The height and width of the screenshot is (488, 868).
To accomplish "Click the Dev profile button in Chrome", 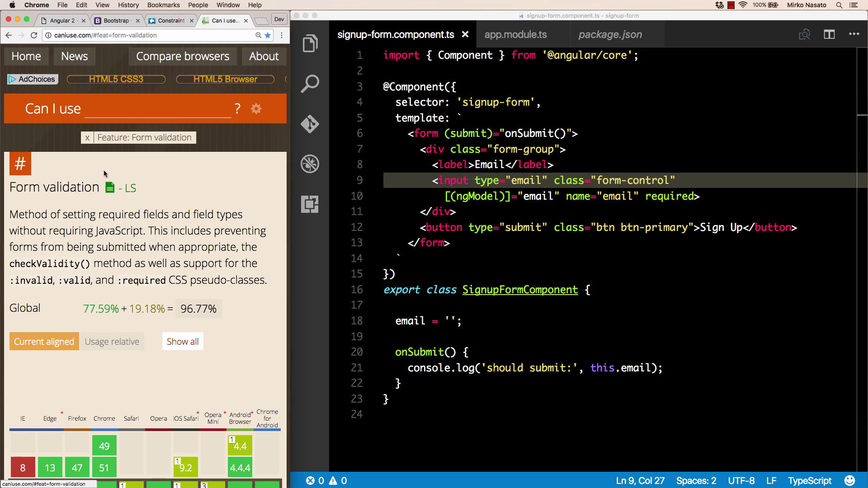I will pyautogui.click(x=279, y=19).
